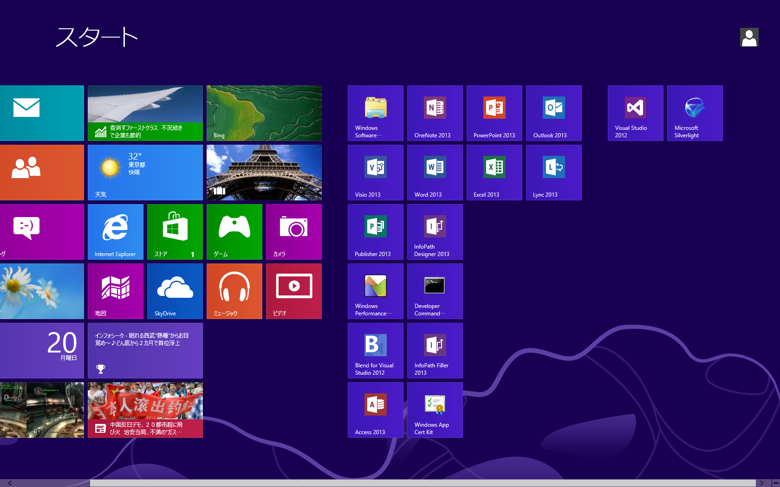Image resolution: width=780 pixels, height=487 pixels.
Task: Open Windows App Cert Kit
Action: click(x=435, y=410)
